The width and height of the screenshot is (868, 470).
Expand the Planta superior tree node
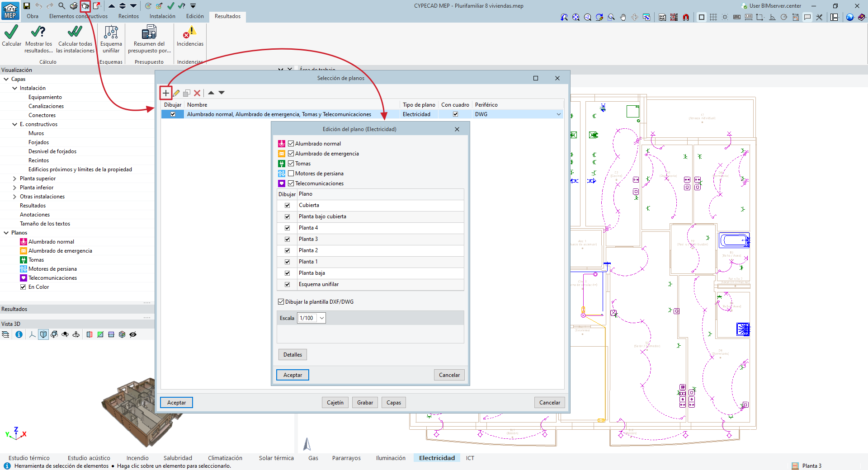click(14, 179)
